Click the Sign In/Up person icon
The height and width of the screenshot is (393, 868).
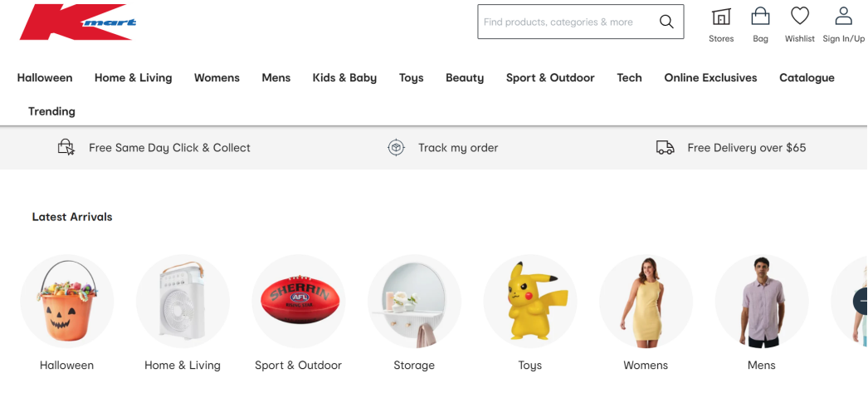(843, 17)
